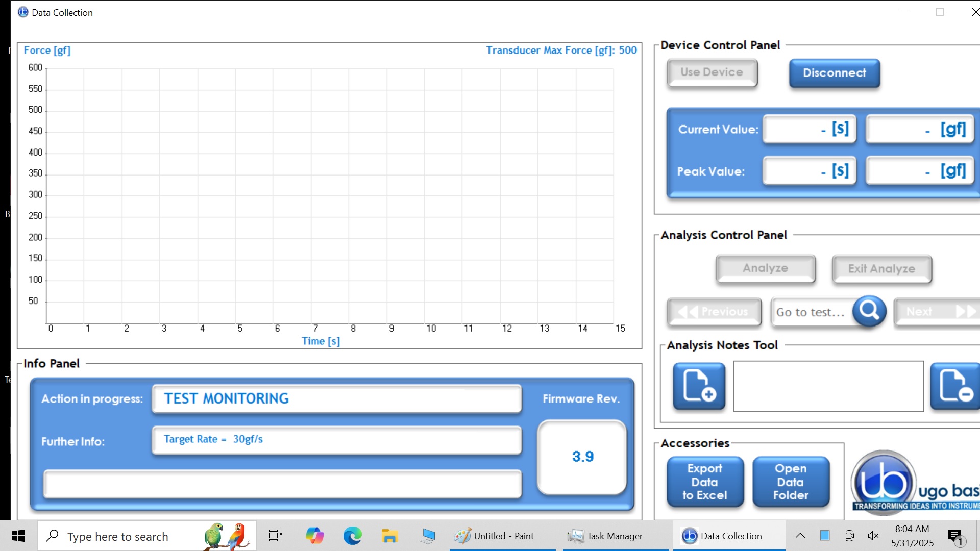Screen dimensions: 980x551
Task: Click the Analyze button
Action: pyautogui.click(x=765, y=268)
